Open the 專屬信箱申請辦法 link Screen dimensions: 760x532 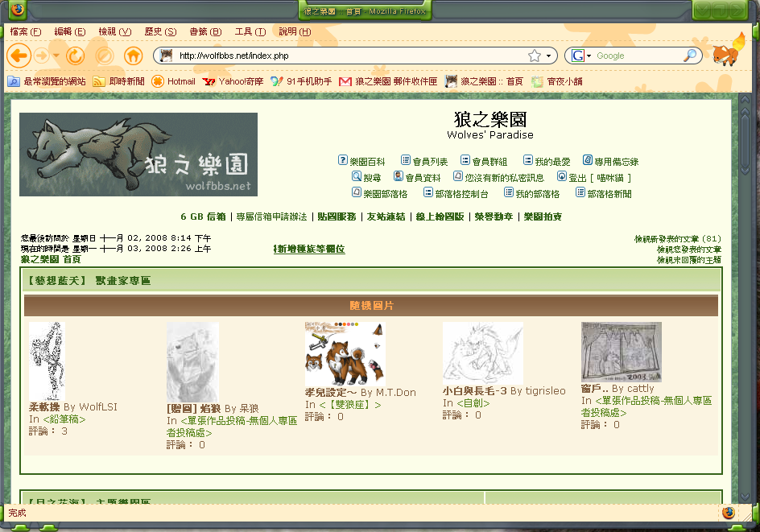pos(271,217)
